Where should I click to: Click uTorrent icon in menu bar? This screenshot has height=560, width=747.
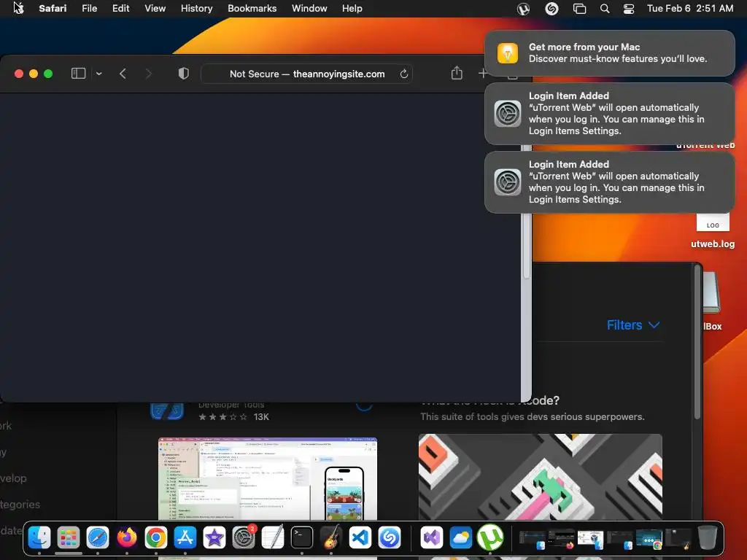pos(523,9)
